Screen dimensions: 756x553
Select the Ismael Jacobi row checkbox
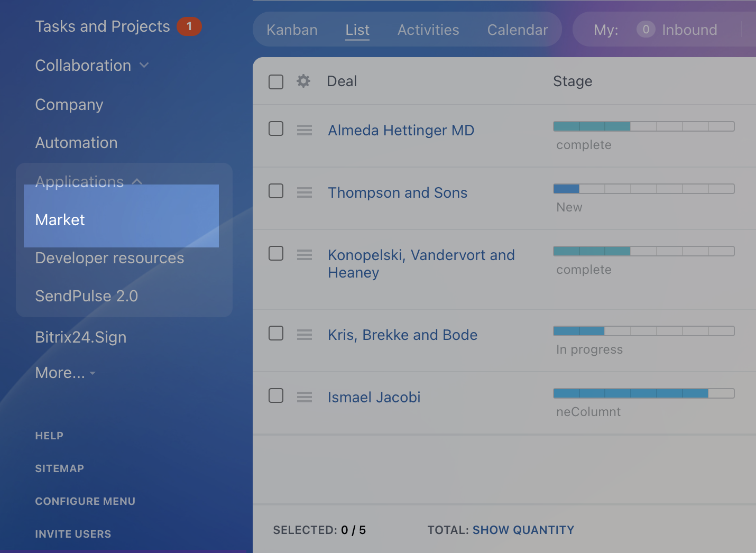point(276,395)
